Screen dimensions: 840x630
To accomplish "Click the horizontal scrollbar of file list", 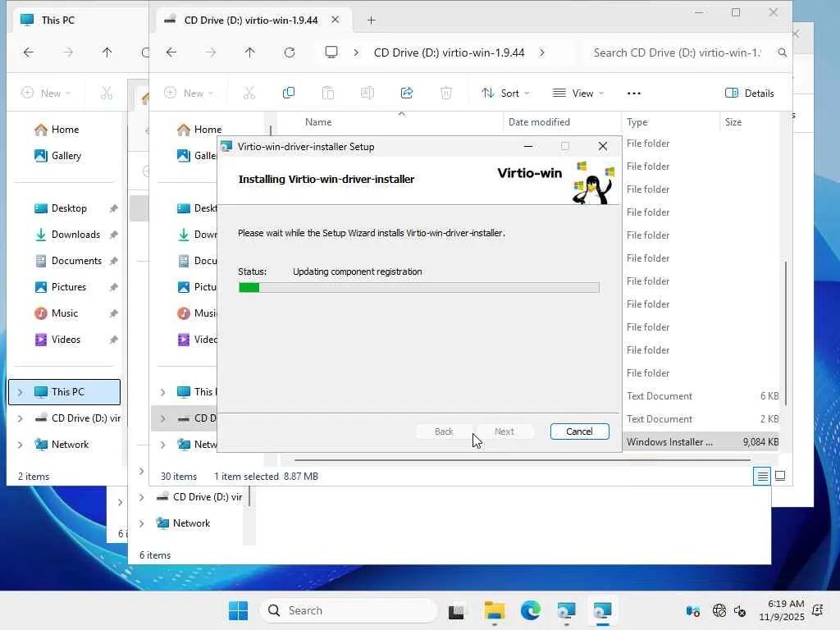I will pyautogui.click(x=523, y=459).
